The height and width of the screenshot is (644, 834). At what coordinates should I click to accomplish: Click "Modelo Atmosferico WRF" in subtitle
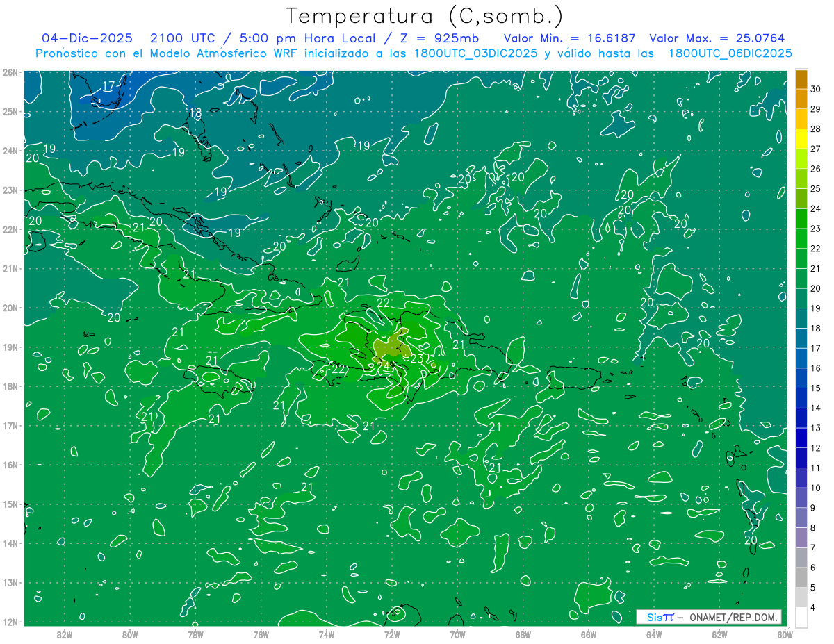222,53
